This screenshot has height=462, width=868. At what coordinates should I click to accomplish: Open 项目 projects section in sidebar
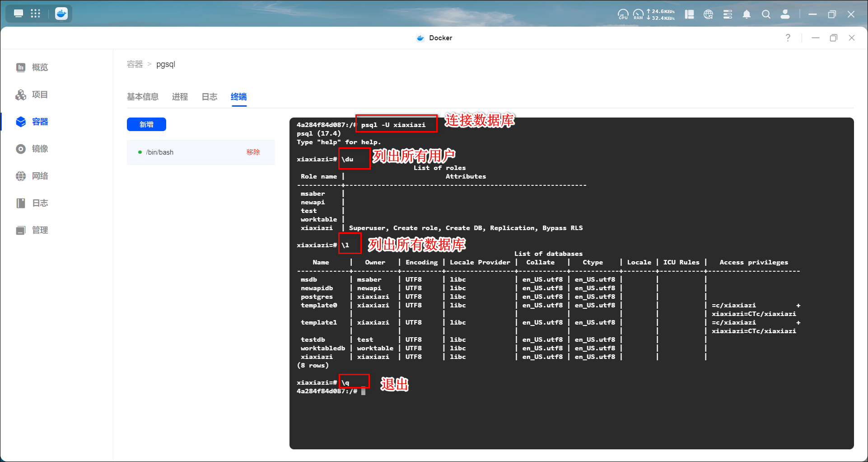[x=40, y=94]
